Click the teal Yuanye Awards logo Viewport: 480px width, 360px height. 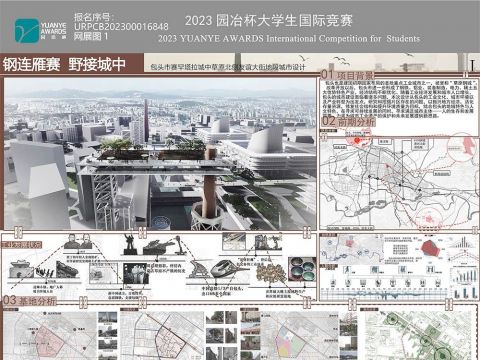click(27, 30)
